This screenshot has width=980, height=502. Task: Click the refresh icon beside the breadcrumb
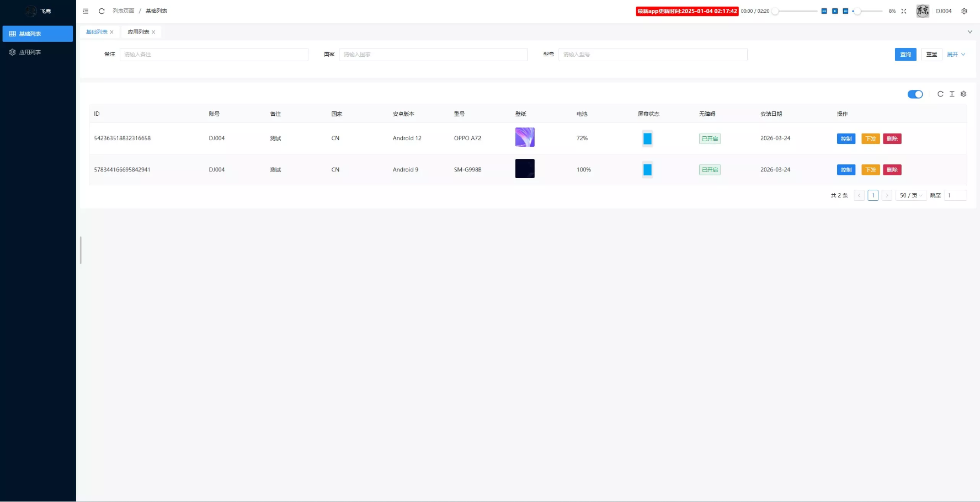click(102, 11)
